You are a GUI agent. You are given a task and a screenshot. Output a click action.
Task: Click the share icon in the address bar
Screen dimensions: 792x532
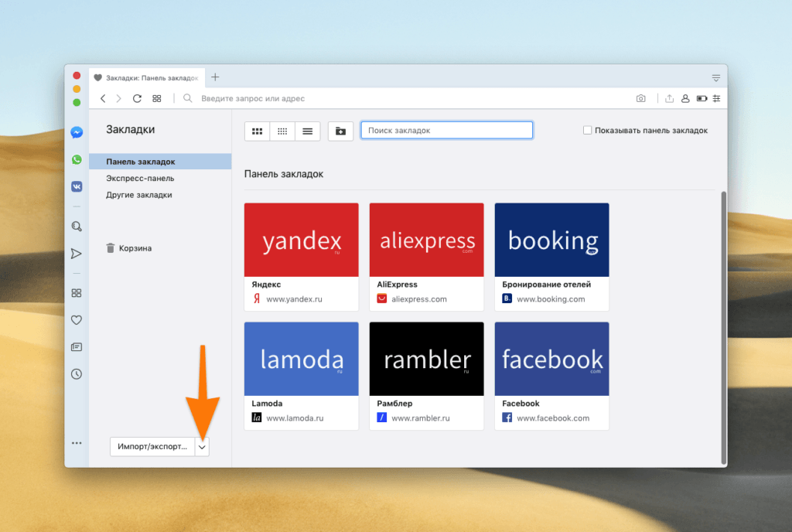click(x=669, y=98)
